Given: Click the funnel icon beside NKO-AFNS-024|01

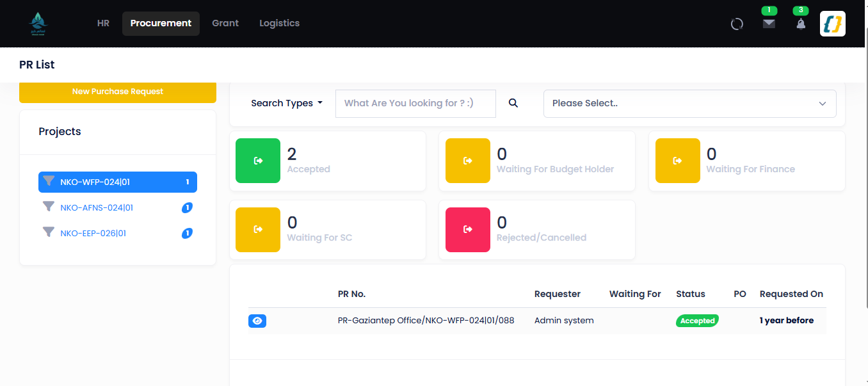Looking at the screenshot, I should pos(49,207).
